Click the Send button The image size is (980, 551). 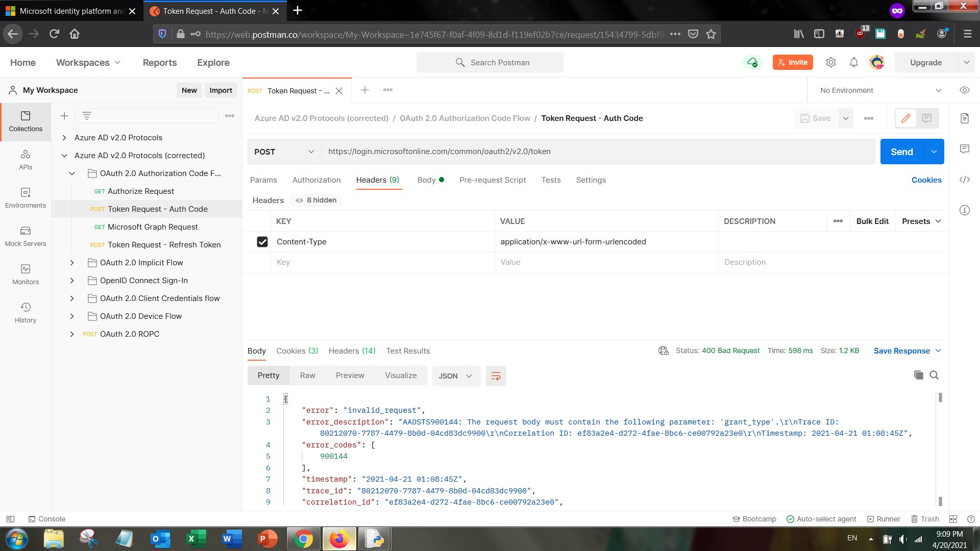(902, 152)
